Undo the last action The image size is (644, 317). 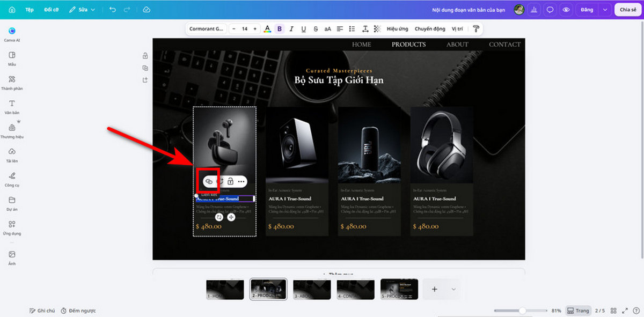coord(112,10)
